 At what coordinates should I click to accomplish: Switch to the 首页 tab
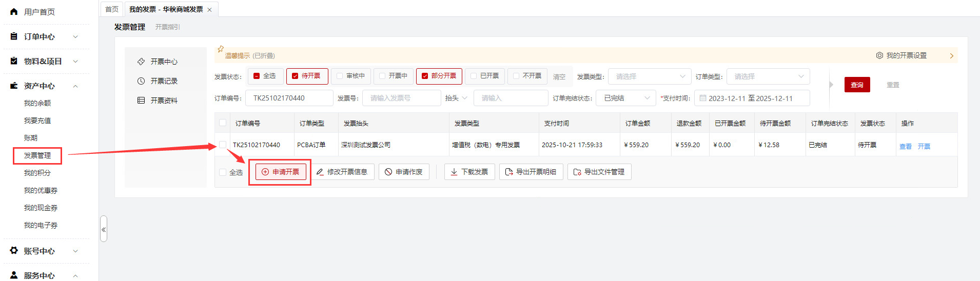coord(112,9)
